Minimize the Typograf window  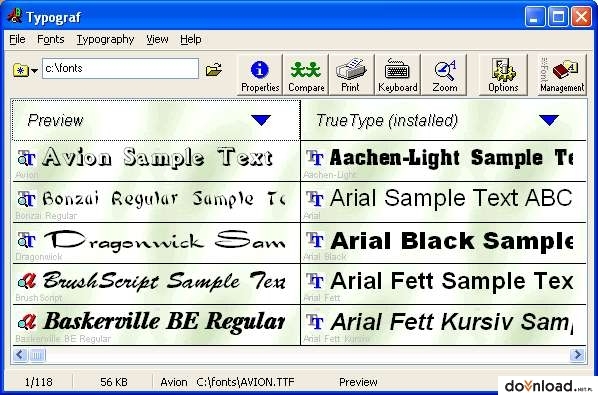click(535, 17)
